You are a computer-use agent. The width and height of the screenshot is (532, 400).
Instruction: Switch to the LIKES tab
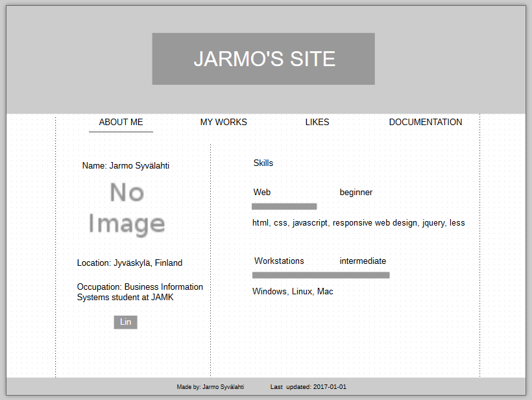[317, 122]
